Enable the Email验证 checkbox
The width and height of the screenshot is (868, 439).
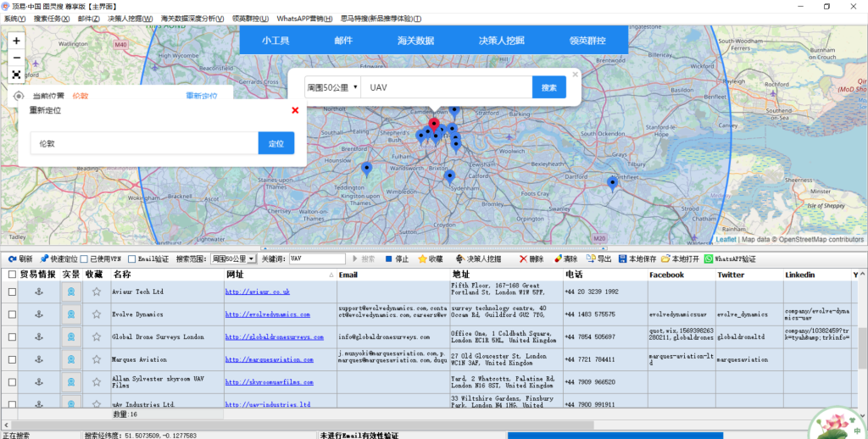pos(131,258)
